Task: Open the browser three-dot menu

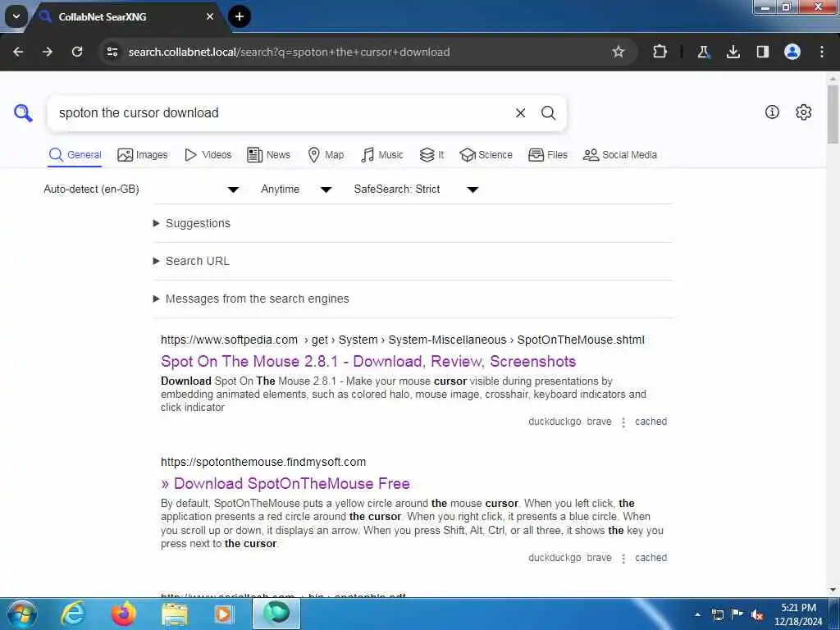Action: (x=822, y=52)
